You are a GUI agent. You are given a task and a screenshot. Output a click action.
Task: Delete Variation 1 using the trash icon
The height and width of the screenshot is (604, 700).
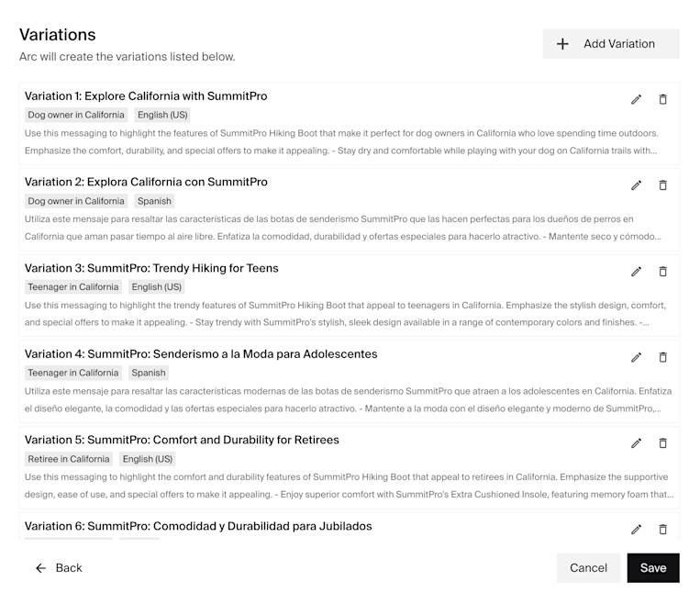663,99
